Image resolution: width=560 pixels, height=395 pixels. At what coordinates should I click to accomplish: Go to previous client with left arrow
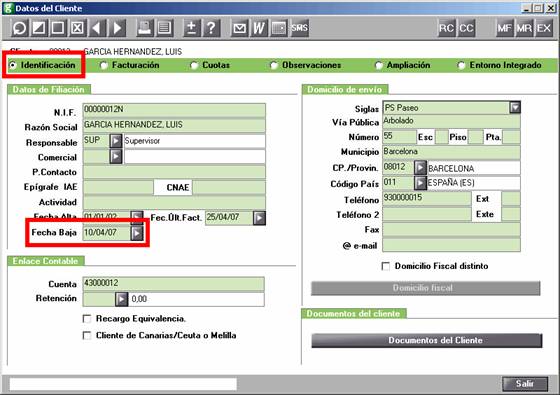coord(97,28)
